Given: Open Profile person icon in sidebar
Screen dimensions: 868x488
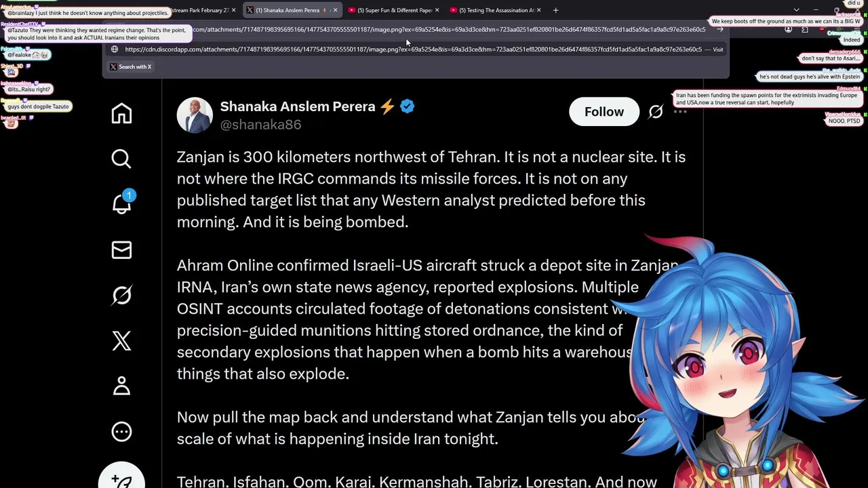Looking at the screenshot, I should point(121,386).
